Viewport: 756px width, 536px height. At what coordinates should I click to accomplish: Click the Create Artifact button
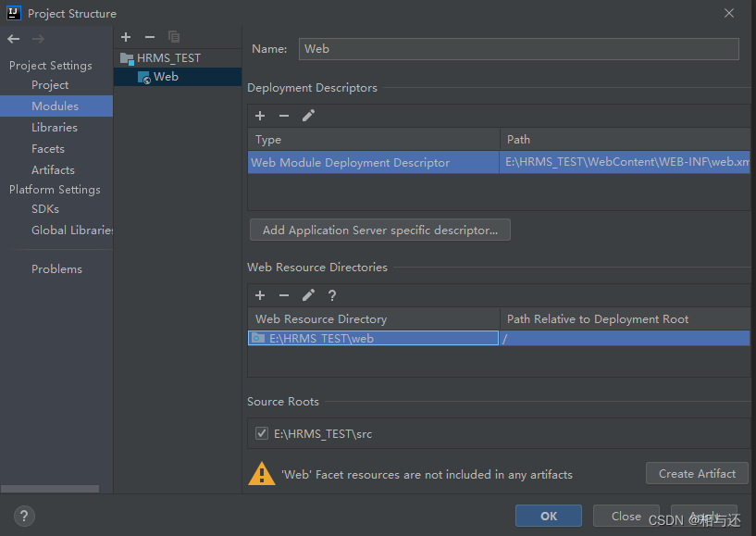pos(697,474)
